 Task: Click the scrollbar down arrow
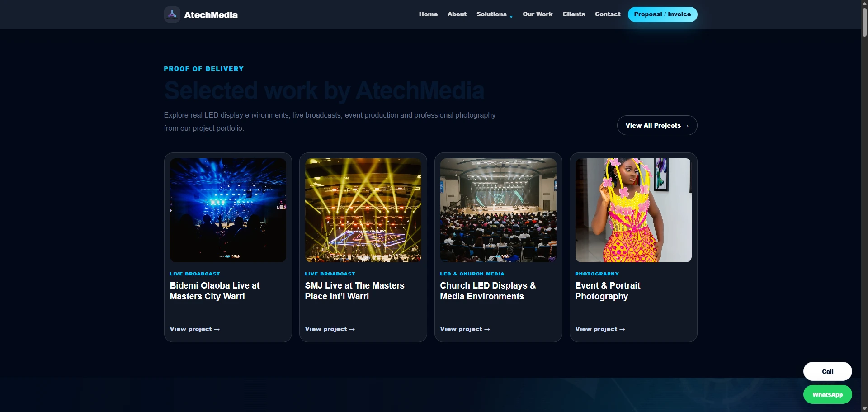click(x=864, y=408)
